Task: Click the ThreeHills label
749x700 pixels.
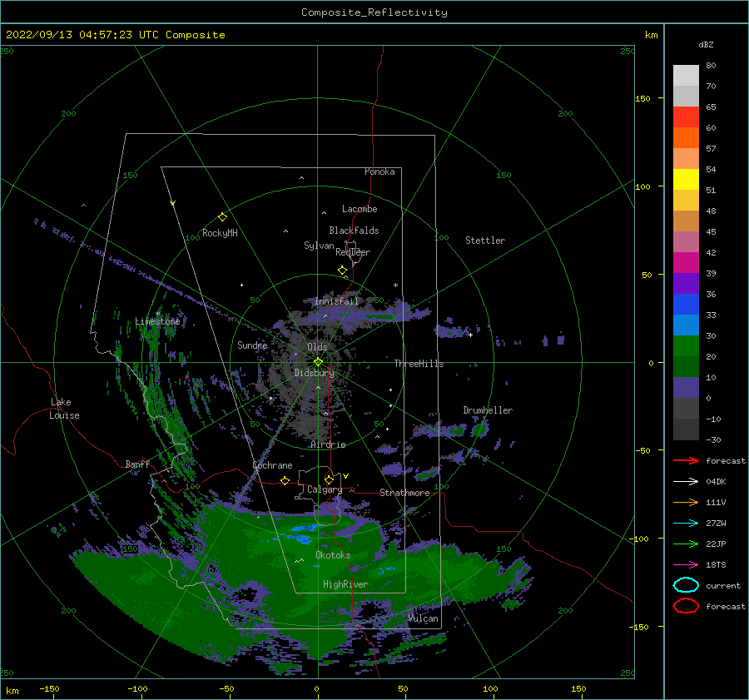Action: click(x=419, y=364)
